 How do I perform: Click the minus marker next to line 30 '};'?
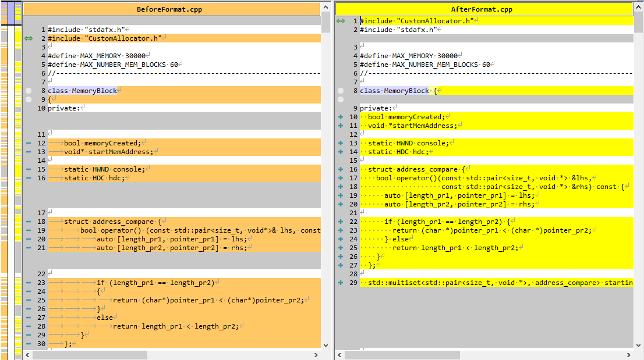(28, 344)
